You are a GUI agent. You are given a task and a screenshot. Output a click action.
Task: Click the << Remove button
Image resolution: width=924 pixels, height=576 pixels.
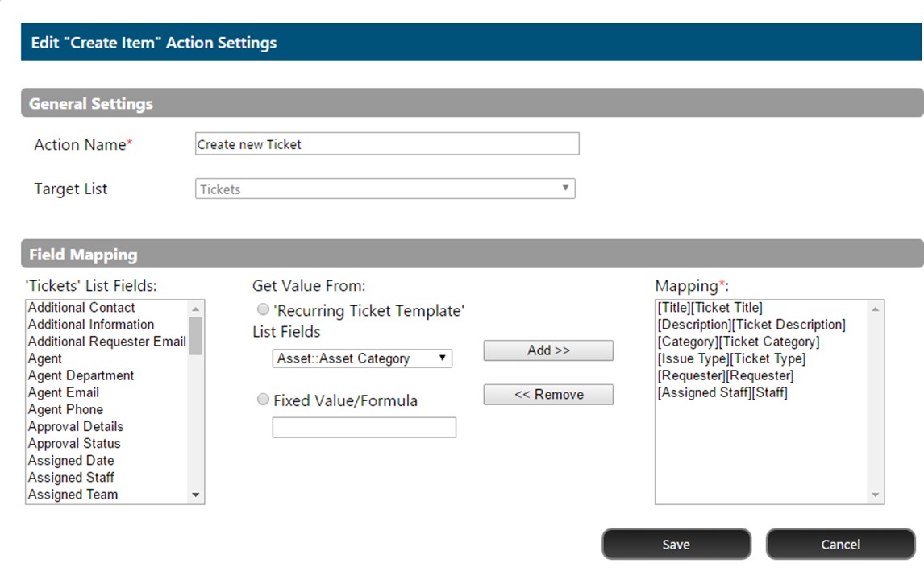point(548,395)
